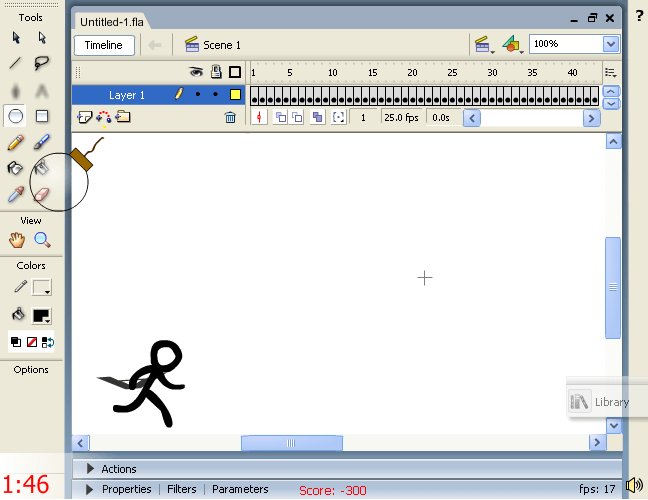Select the Rectangle tool
Viewport: 648px width, 500px height.
42,116
